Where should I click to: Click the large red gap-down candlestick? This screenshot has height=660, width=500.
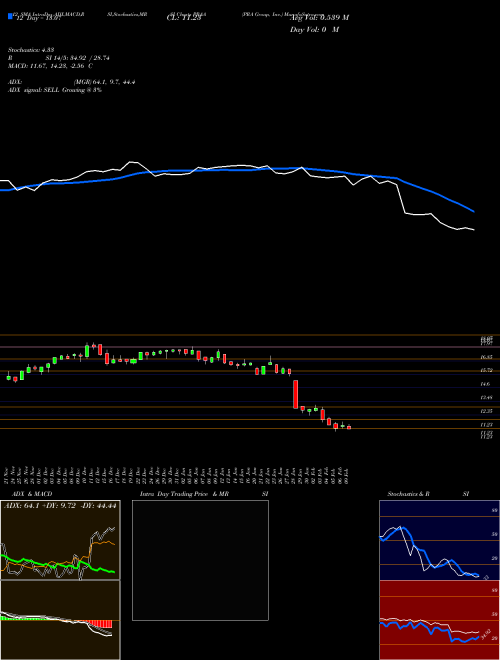click(296, 394)
